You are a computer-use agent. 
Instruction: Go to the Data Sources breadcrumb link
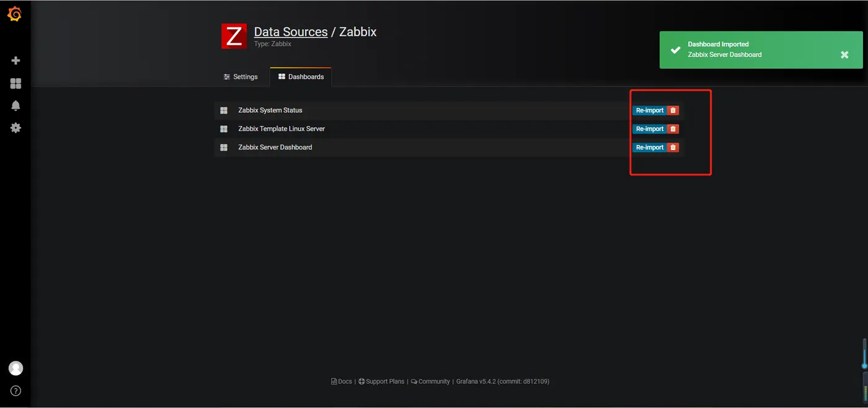tap(291, 32)
